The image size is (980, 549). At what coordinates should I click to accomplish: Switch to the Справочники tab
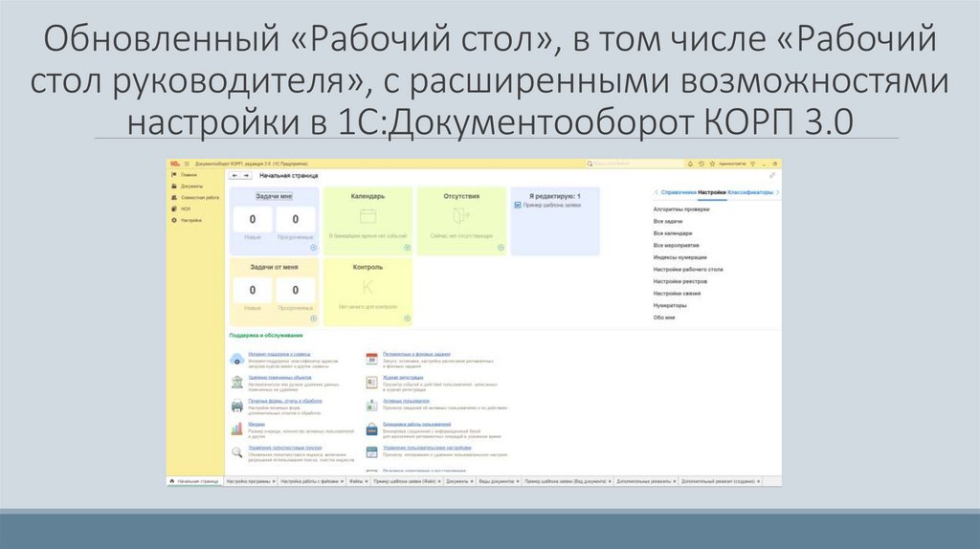[679, 192]
